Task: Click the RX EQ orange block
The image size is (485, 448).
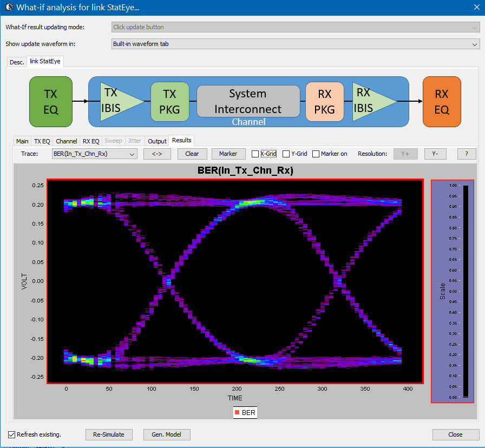Action: point(442,102)
